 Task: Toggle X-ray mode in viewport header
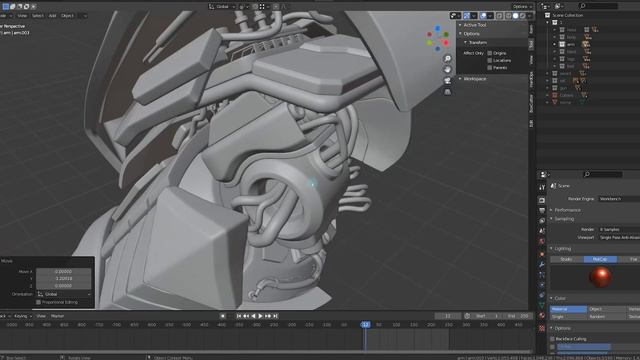(500, 16)
